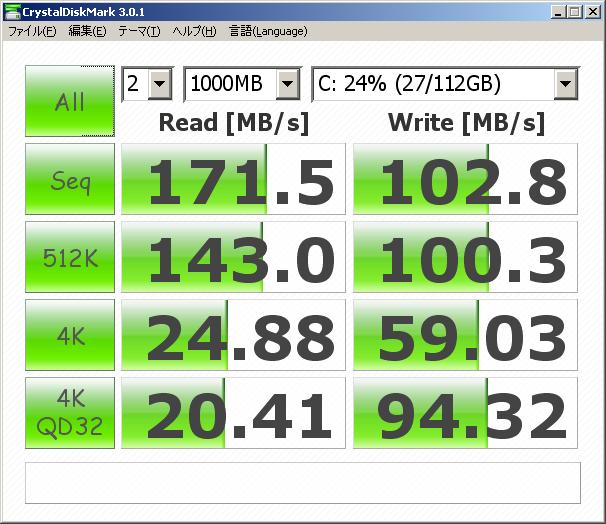Open the 編集(E) menu
Image resolution: width=606 pixels, height=524 pixels.
coord(87,31)
